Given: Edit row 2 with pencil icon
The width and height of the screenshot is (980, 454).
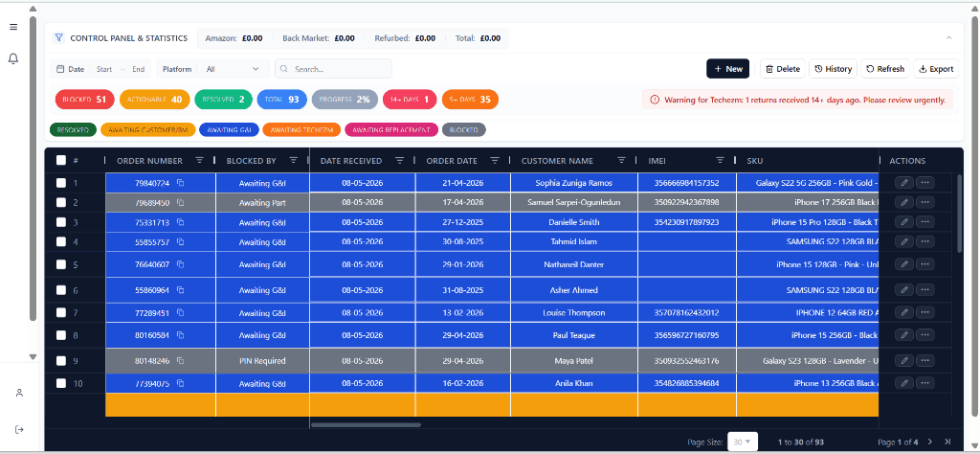Looking at the screenshot, I should (x=903, y=202).
